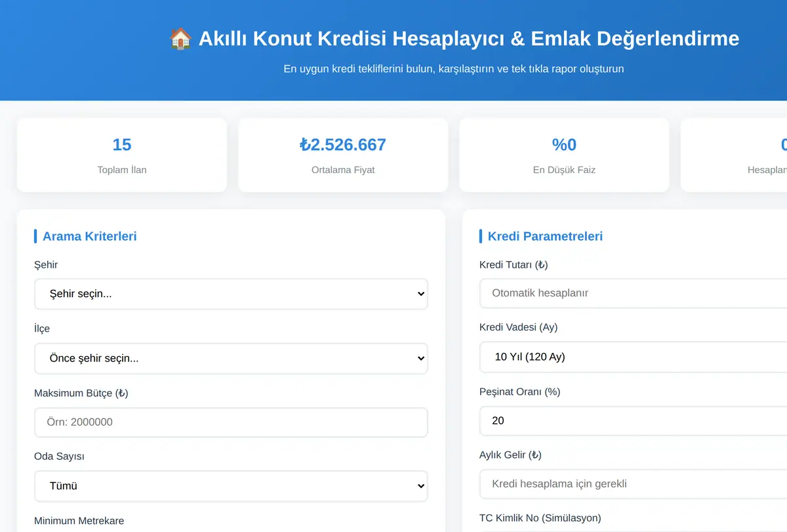Focus the Kredi Tutarı input field
Image resolution: width=787 pixels, height=532 pixels.
[633, 293]
